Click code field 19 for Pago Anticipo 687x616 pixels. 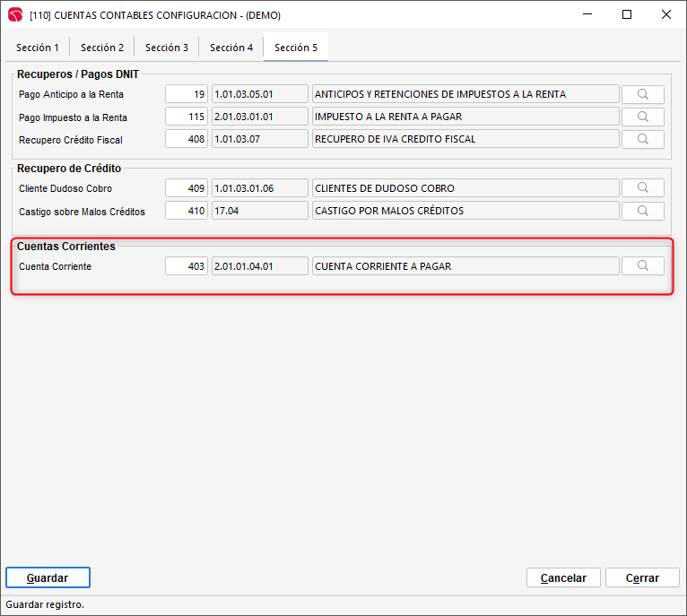tap(187, 94)
